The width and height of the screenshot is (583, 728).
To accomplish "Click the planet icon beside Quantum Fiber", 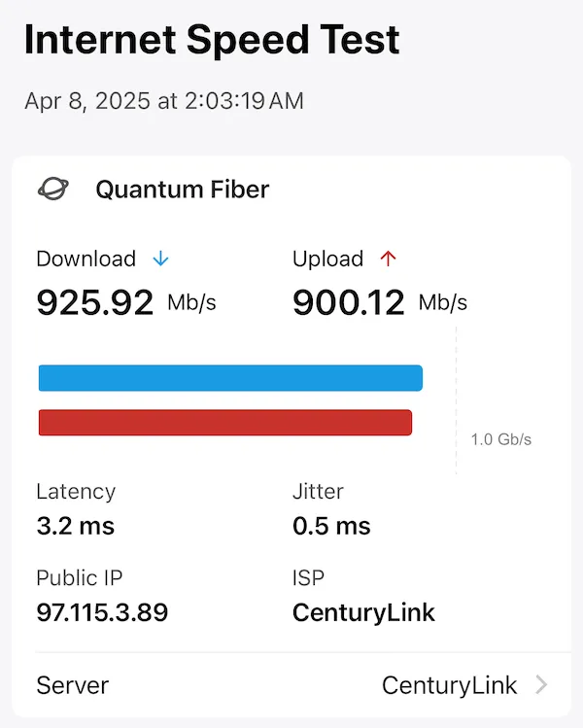I will (52, 189).
